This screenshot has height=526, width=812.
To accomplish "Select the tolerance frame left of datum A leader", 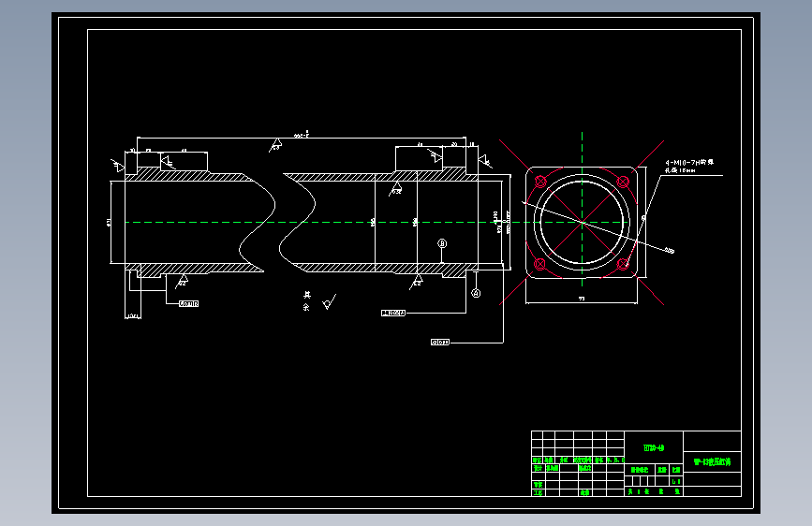I will pos(393,313).
